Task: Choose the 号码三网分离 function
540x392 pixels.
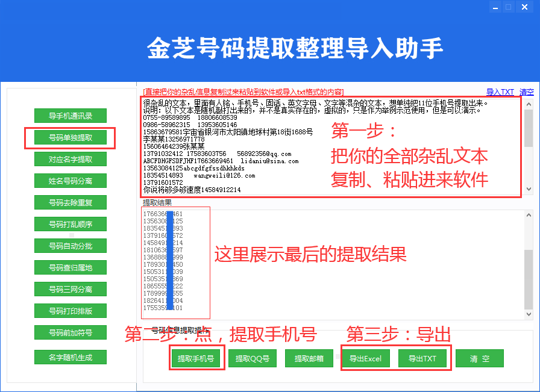Action: click(x=70, y=289)
